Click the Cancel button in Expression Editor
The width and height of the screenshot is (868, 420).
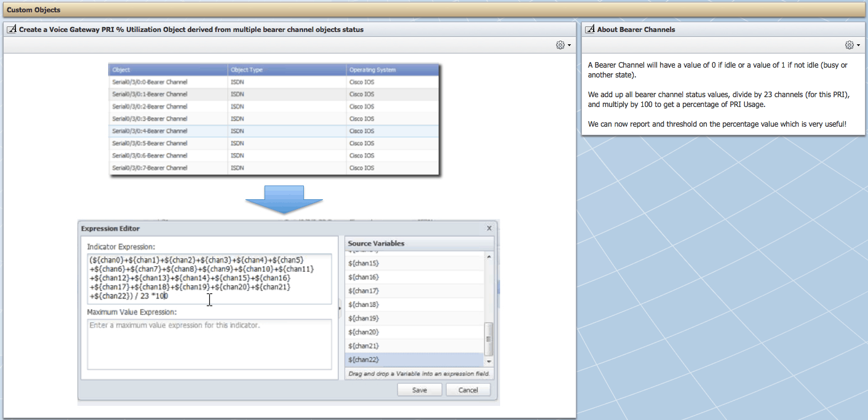468,390
